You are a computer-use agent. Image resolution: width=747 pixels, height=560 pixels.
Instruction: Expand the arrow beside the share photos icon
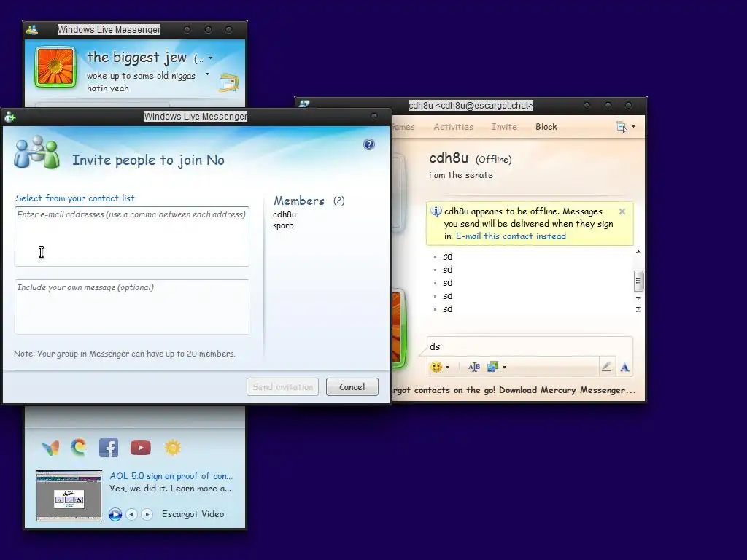tap(505, 367)
